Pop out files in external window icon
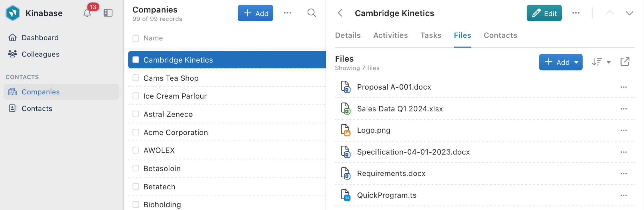644x210 pixels. pyautogui.click(x=625, y=62)
